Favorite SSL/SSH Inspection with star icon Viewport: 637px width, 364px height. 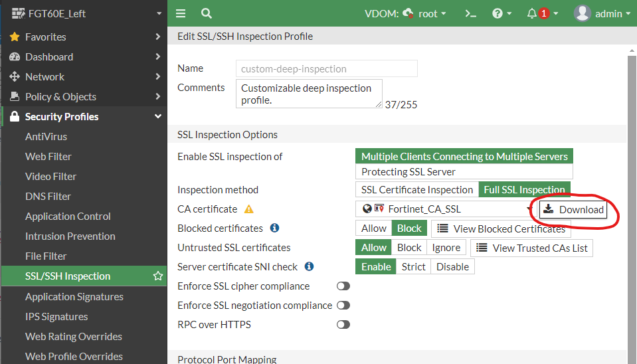tap(158, 276)
